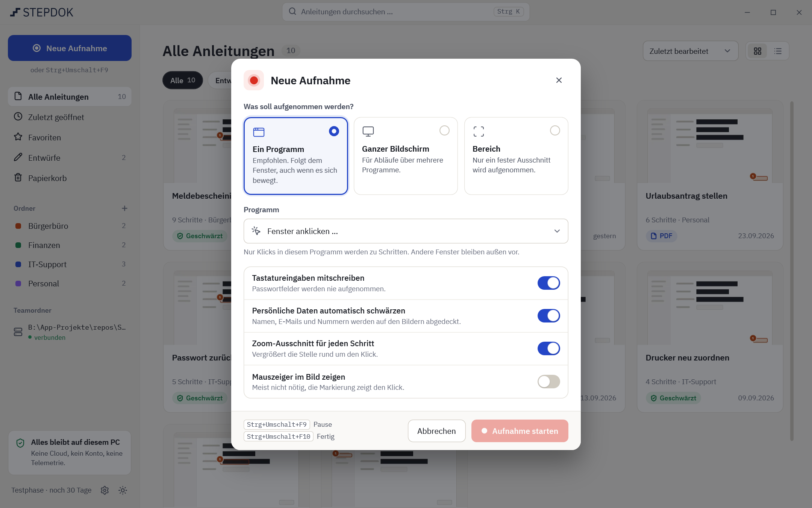Screen dimensions: 812x508
Task: Open Favoriten in sidebar
Action: (70, 137)
